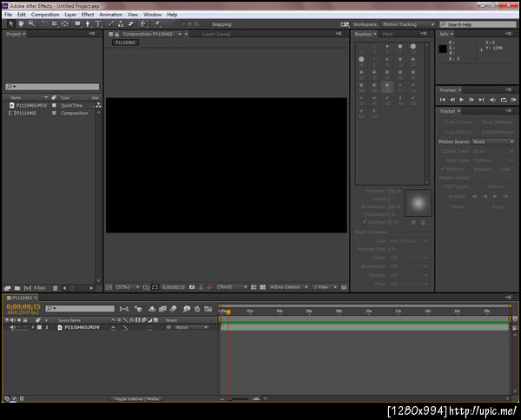The width and height of the screenshot is (521, 420).
Task: Click the black color swatch in Info panel
Action: pos(443,49)
